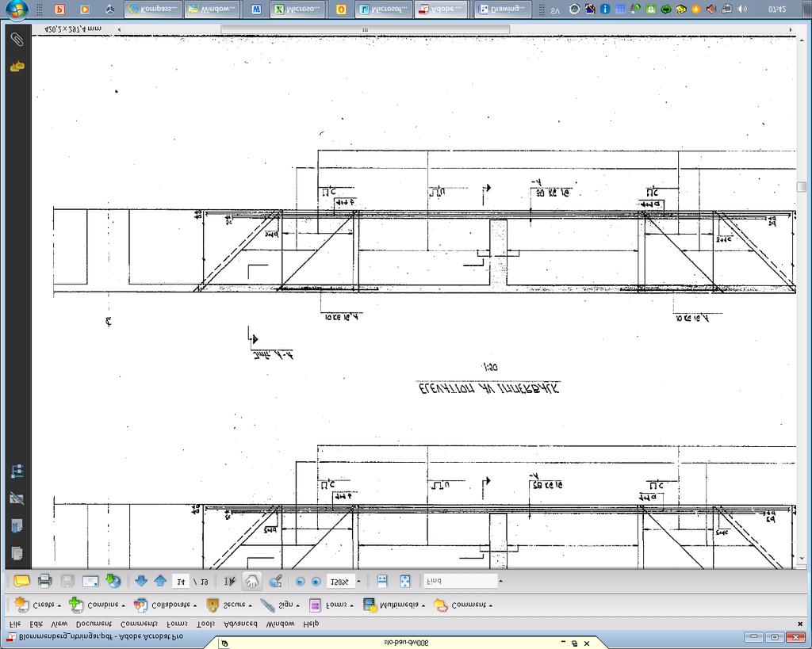Open the Pages thumbnail navigation panel

(x=17, y=553)
